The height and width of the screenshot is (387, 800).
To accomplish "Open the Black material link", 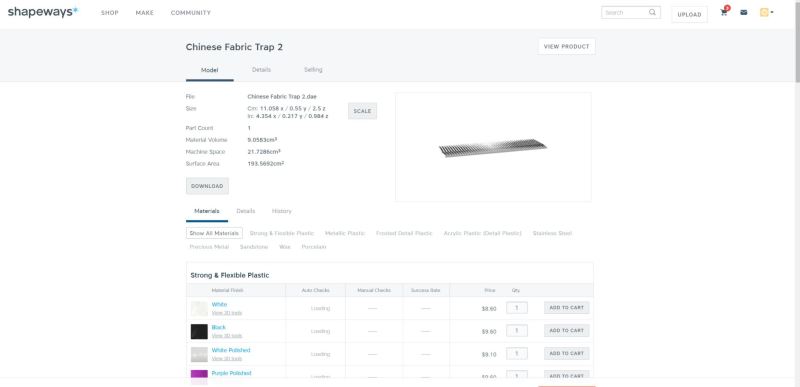I will (218, 327).
